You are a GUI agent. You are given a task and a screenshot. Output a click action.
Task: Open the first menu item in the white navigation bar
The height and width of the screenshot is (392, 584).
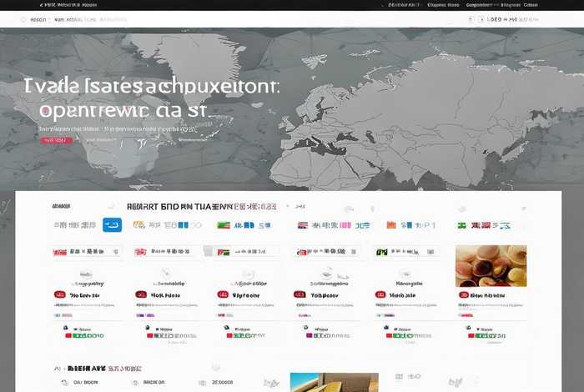click(38, 18)
